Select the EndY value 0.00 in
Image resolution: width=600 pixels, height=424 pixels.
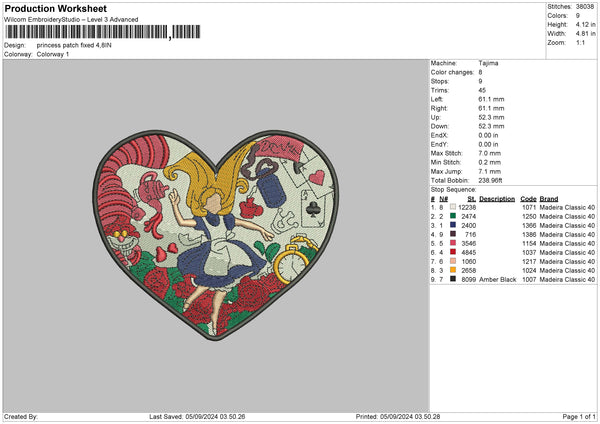click(x=488, y=144)
